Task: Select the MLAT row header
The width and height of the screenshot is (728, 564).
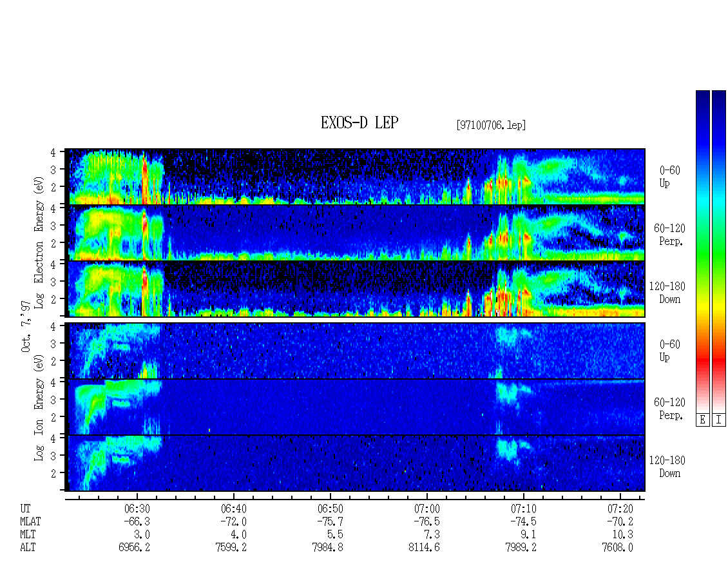Action: coord(30,521)
